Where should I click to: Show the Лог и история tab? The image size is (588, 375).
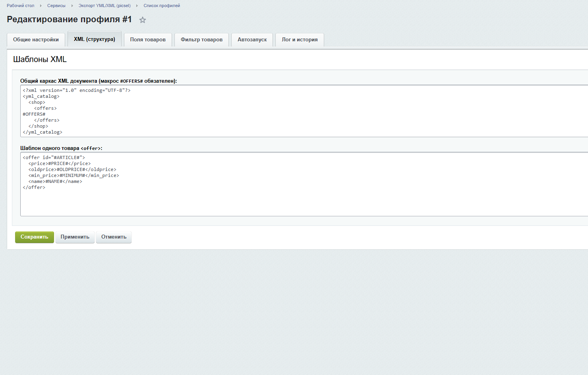pyautogui.click(x=300, y=40)
